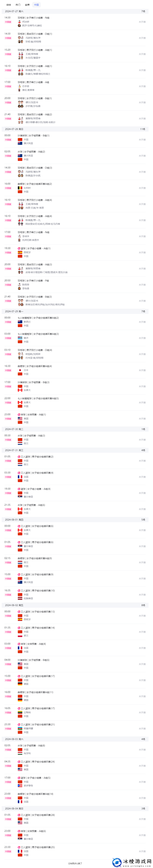Screen dimensions: 153x868
Task: Click the New Zealand flag beside 新西兰
Action: pyautogui.click(x=20, y=322)
